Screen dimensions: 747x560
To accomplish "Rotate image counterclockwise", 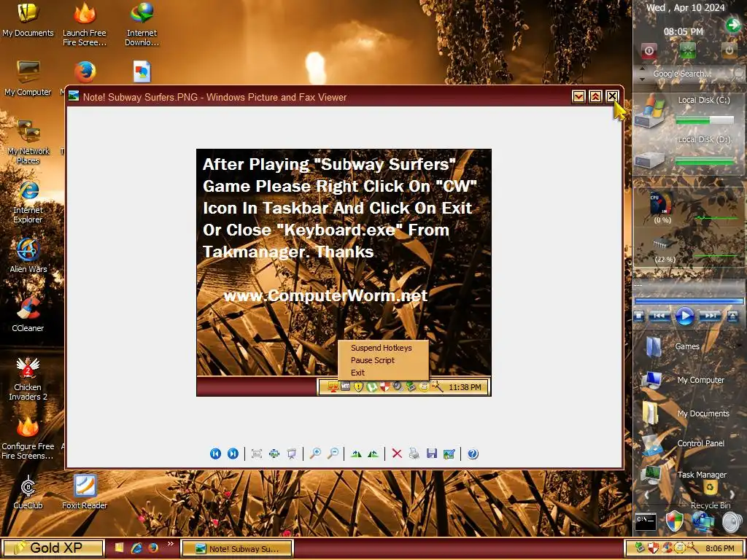I will click(x=373, y=454).
